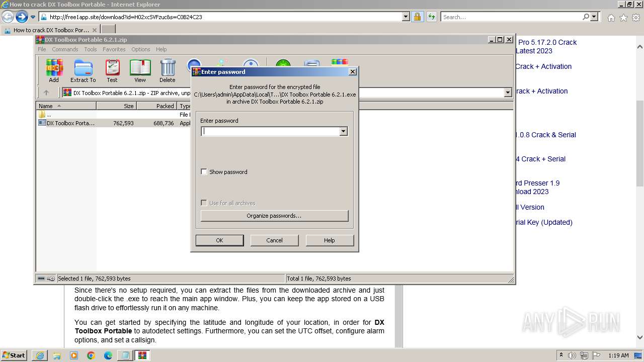
Task: Click the Add toolbar icon in WinRAR
Action: 54,70
